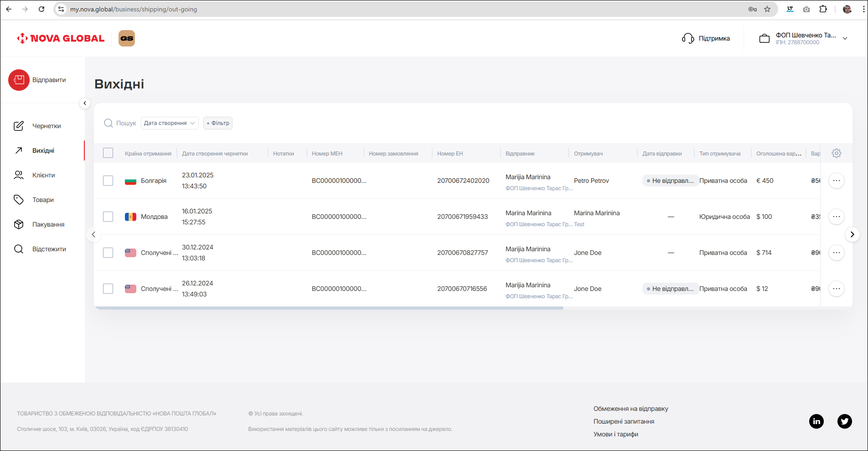
Task: Click the red Відправити send icon
Action: [x=19, y=80]
